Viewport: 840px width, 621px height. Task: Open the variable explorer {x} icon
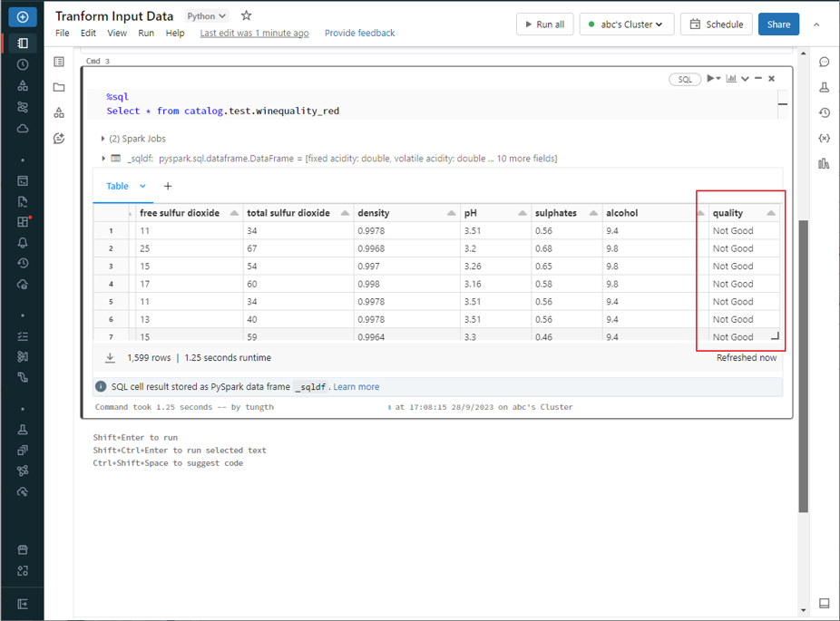(x=824, y=139)
